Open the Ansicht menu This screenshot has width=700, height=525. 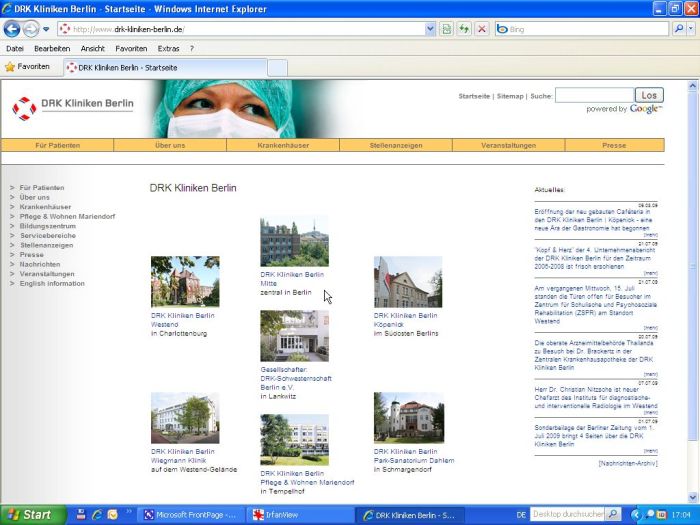tap(92, 49)
